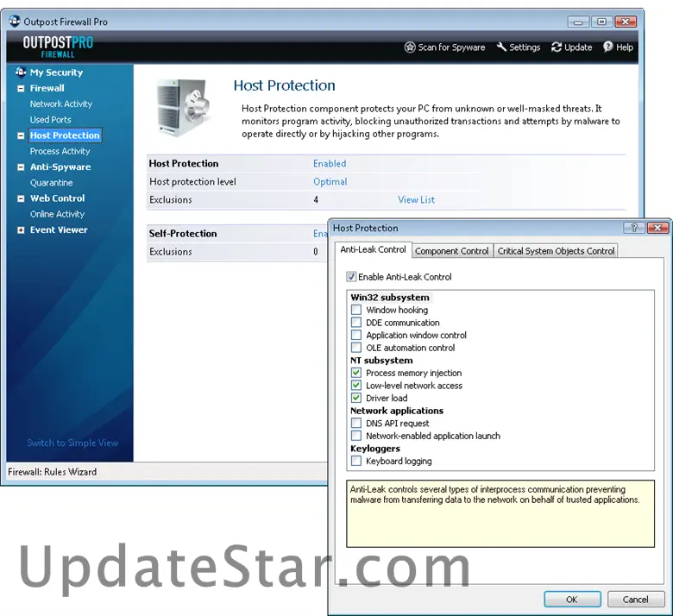The height and width of the screenshot is (616, 673).
Task: Click the Scan for Spyware icon
Action: tap(410, 47)
